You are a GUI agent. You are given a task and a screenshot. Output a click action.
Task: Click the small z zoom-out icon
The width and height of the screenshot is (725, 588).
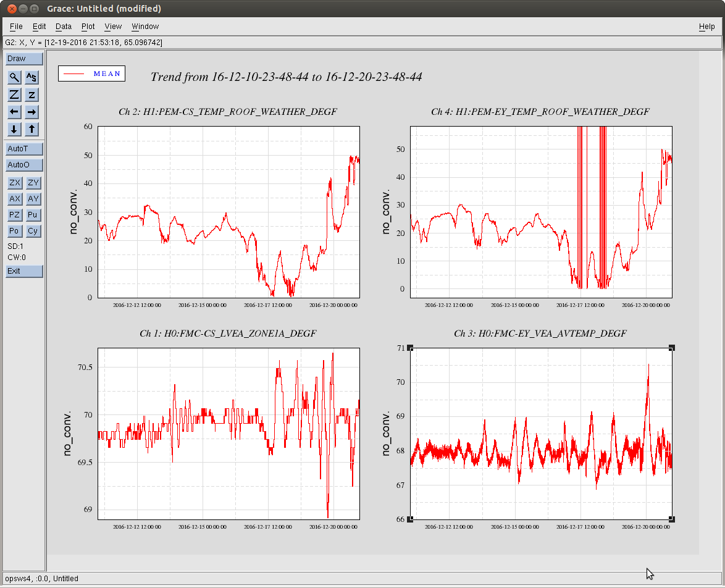pos(31,95)
